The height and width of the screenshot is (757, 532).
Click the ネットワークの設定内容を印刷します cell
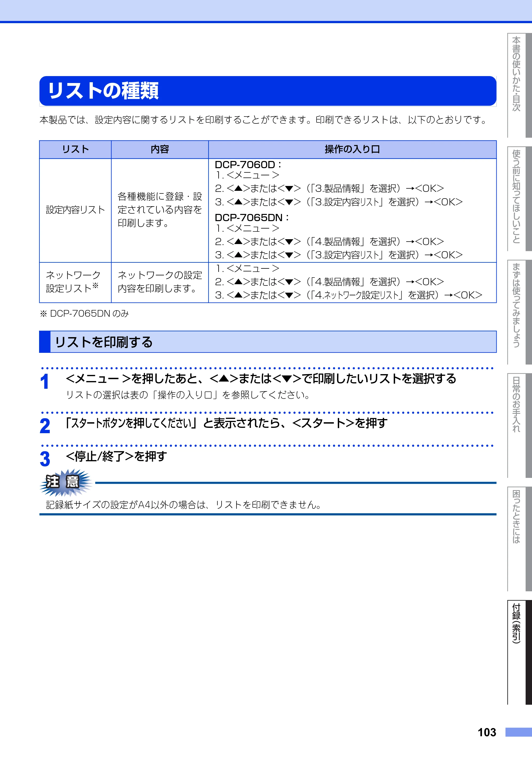pos(160,282)
